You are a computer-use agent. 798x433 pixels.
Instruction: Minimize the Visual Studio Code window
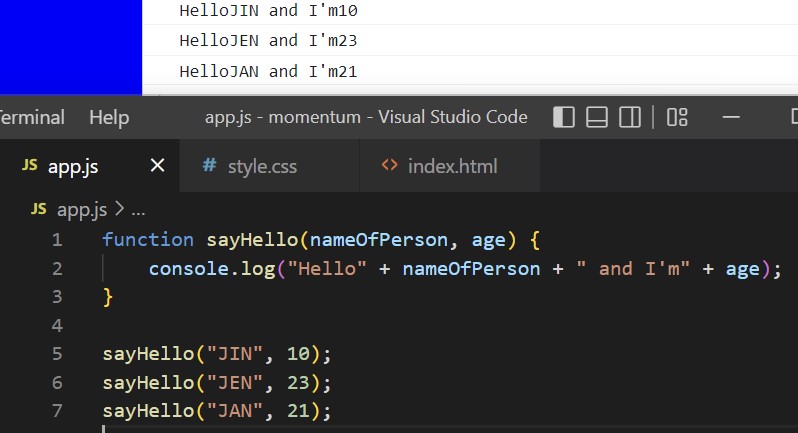tap(731, 117)
